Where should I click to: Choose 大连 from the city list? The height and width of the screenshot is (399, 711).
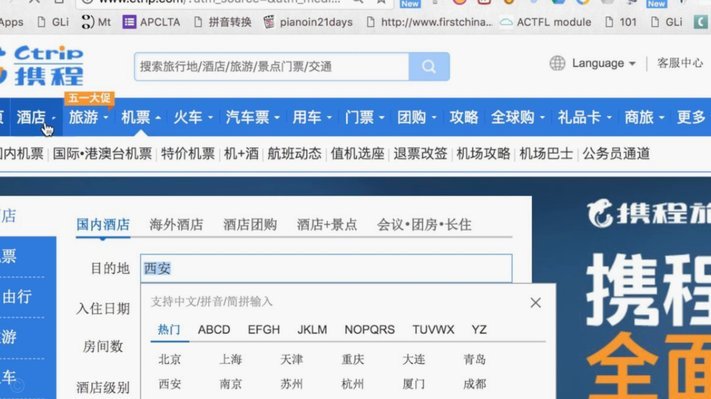[x=414, y=360]
